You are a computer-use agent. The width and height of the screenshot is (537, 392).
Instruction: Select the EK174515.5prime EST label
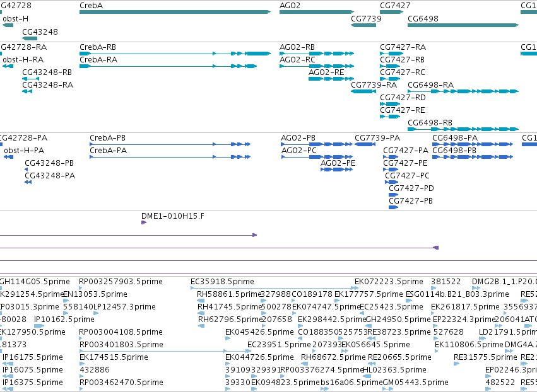(114, 357)
